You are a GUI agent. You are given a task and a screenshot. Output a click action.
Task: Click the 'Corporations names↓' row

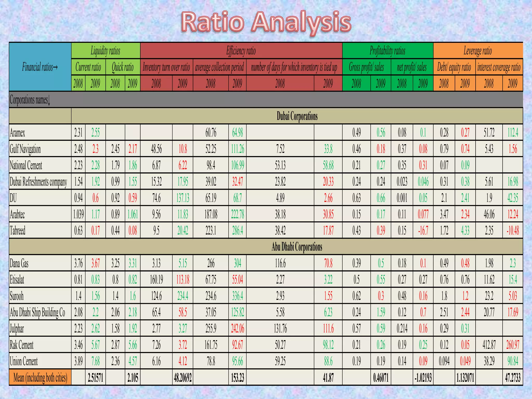click(266, 99)
